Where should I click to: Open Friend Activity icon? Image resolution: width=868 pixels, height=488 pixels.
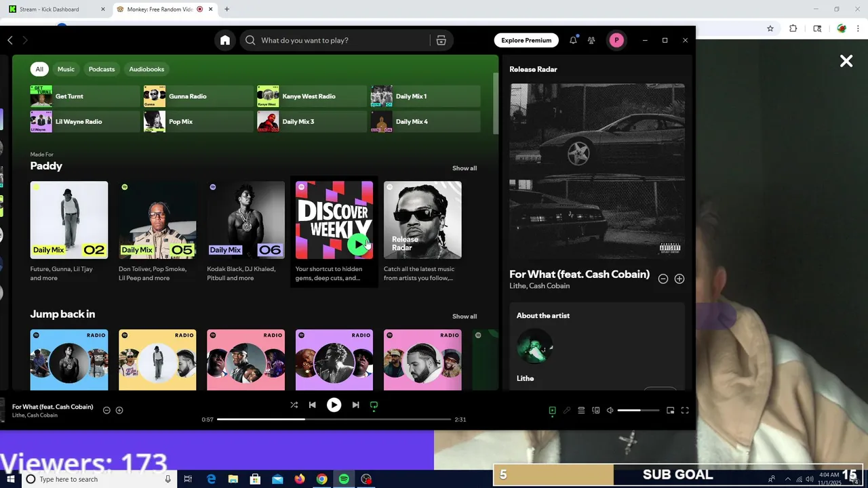point(591,41)
